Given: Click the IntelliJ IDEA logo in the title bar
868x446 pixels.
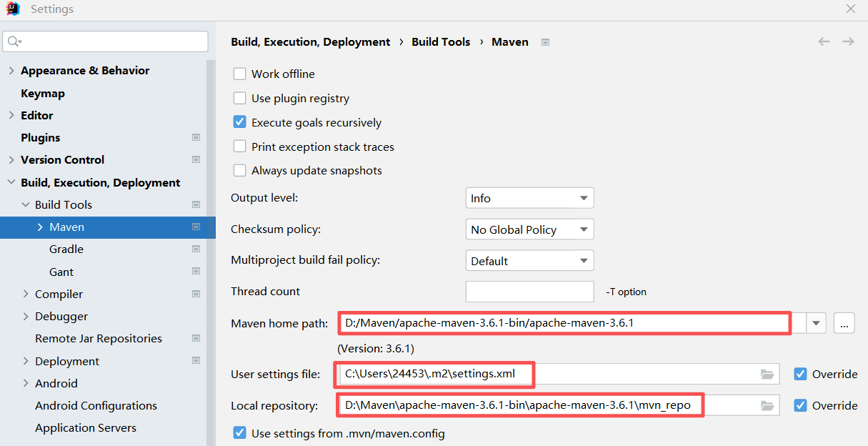Looking at the screenshot, I should pos(13,9).
